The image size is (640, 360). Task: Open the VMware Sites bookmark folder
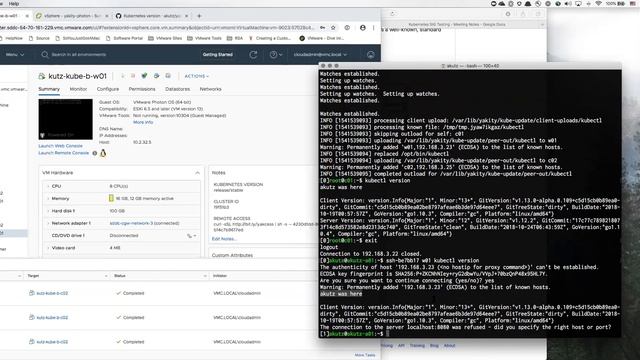point(165,38)
